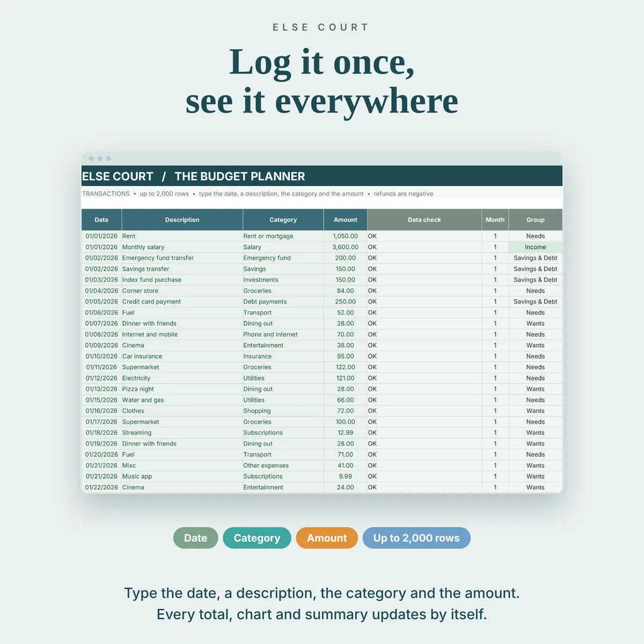Click THE BUDGET PLANNER title text

click(x=240, y=176)
